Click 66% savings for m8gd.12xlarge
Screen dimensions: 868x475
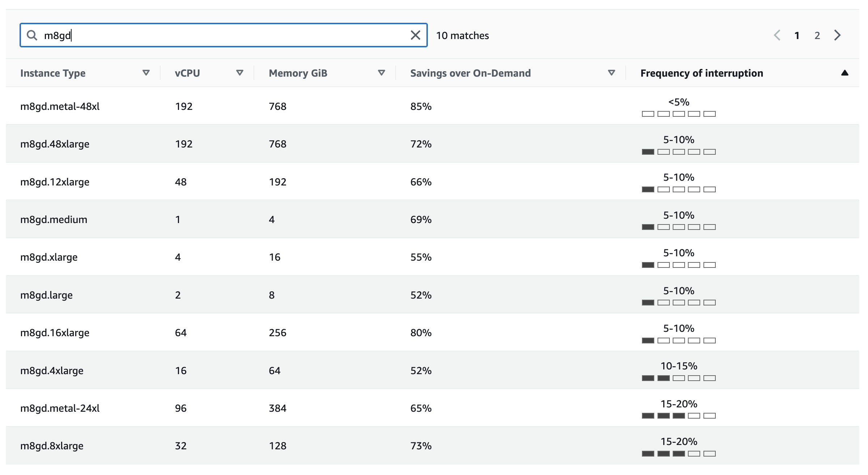pos(421,182)
